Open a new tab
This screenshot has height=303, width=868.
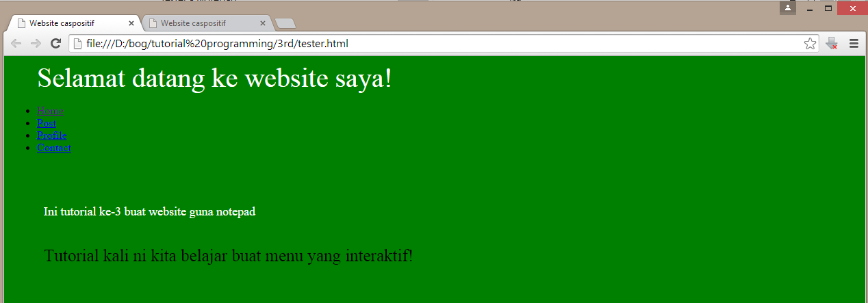pyautogui.click(x=285, y=24)
